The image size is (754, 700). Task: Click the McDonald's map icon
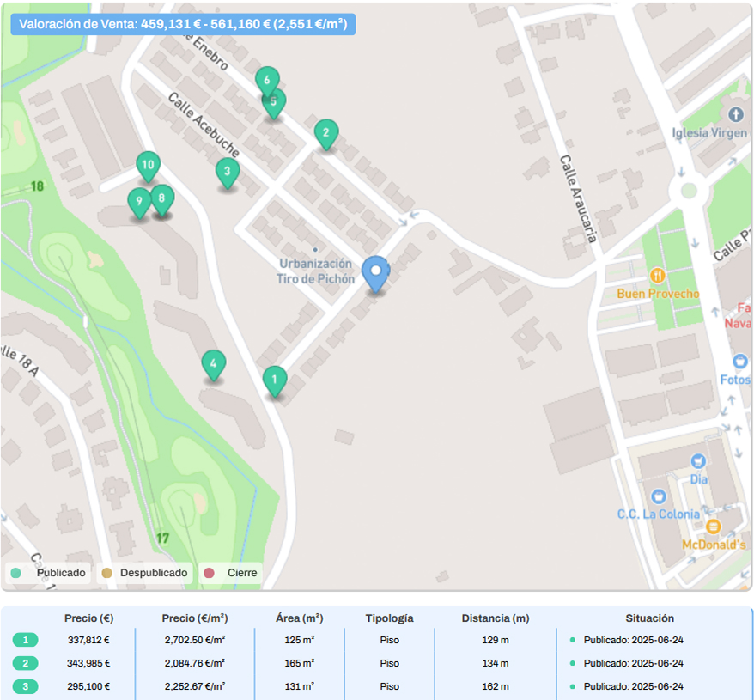point(713,527)
